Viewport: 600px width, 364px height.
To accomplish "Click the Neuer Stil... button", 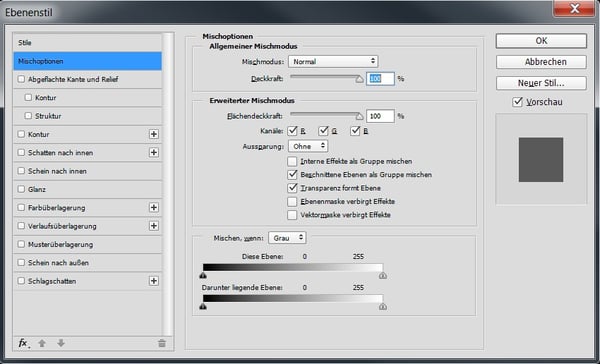I will pyautogui.click(x=541, y=83).
